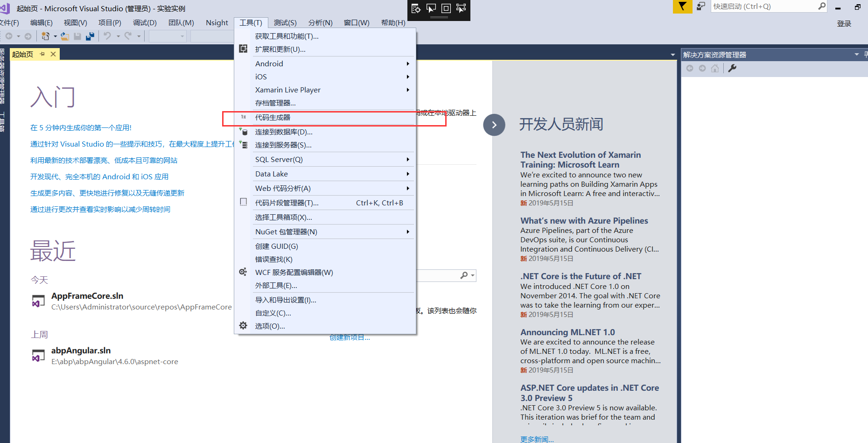The image size is (868, 443).
Task: Click the WCF Service Configuration Editor icon
Action: pos(243,272)
